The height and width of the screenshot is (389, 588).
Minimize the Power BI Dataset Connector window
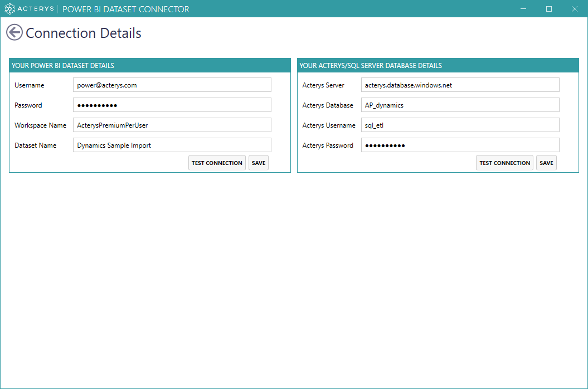[x=523, y=8]
